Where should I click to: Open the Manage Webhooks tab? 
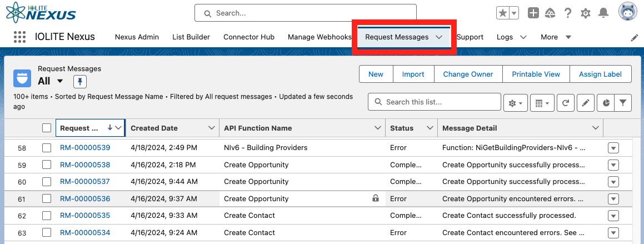click(x=319, y=37)
